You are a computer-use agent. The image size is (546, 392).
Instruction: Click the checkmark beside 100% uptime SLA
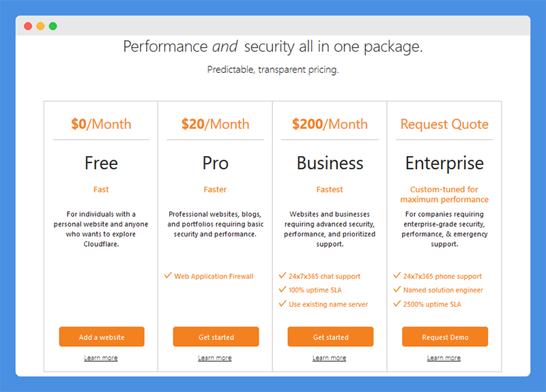283,289
